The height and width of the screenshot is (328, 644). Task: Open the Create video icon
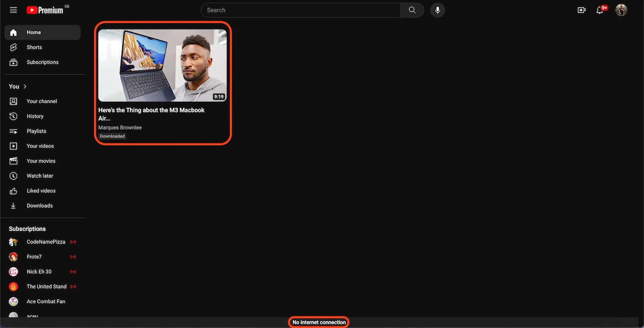581,10
